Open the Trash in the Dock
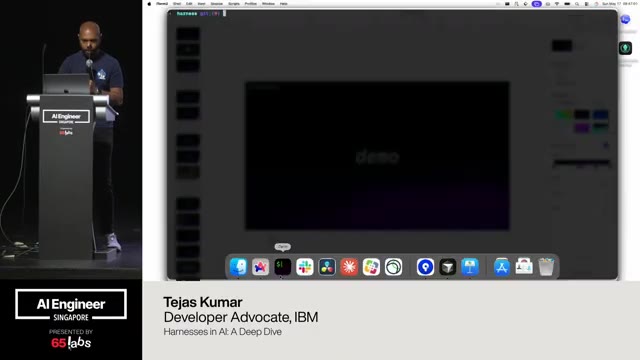The width and height of the screenshot is (640, 360). 546,267
